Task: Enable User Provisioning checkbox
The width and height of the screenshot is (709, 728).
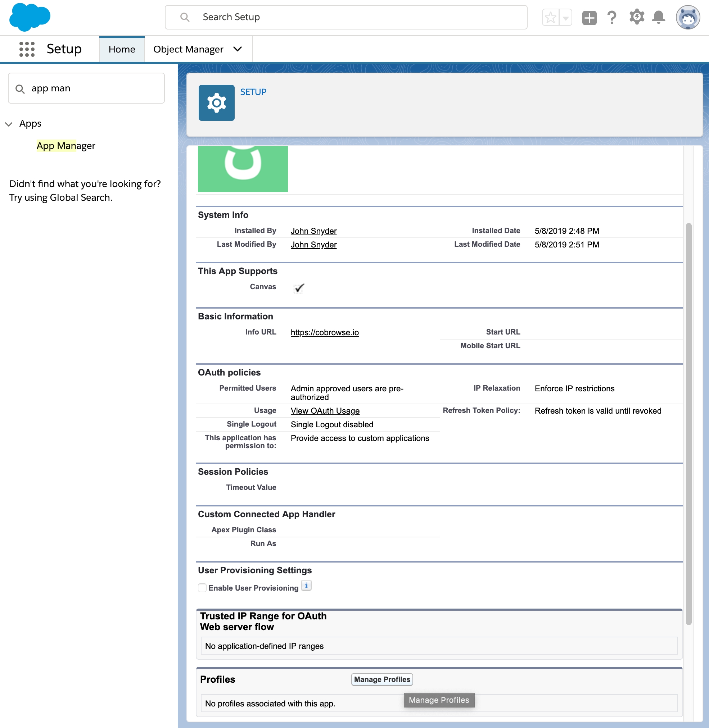Action: click(202, 588)
